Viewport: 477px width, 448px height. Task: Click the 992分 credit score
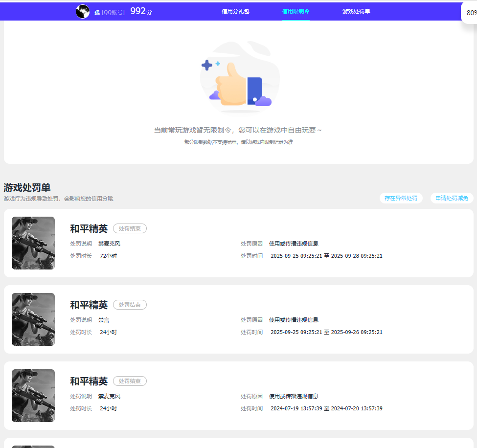coord(141,11)
